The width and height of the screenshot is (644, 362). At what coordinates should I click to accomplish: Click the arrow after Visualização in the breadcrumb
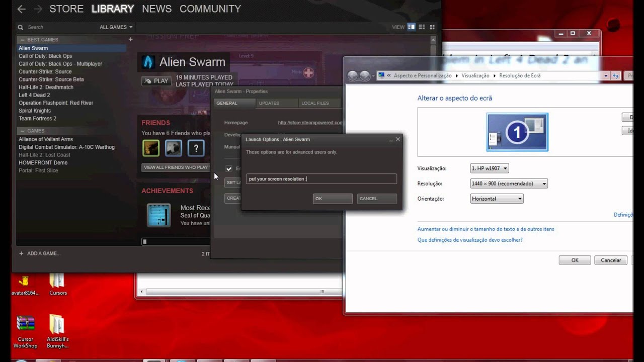pos(495,75)
